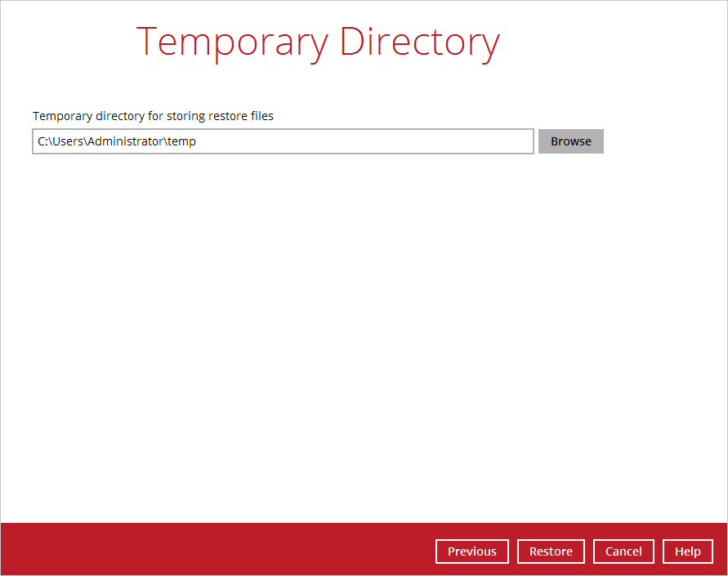Screen dimensions: 728x576
Task: Click the blank white area below path field
Action: (327, 327)
